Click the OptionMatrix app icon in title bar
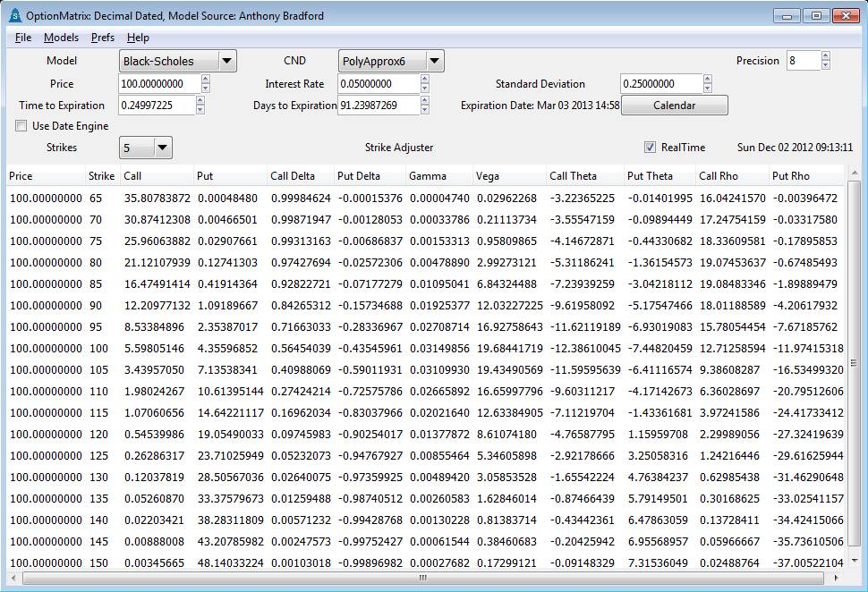 [13, 16]
